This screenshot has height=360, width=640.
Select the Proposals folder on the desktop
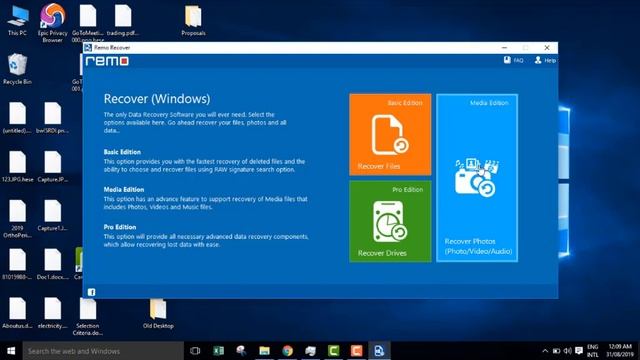(193, 20)
